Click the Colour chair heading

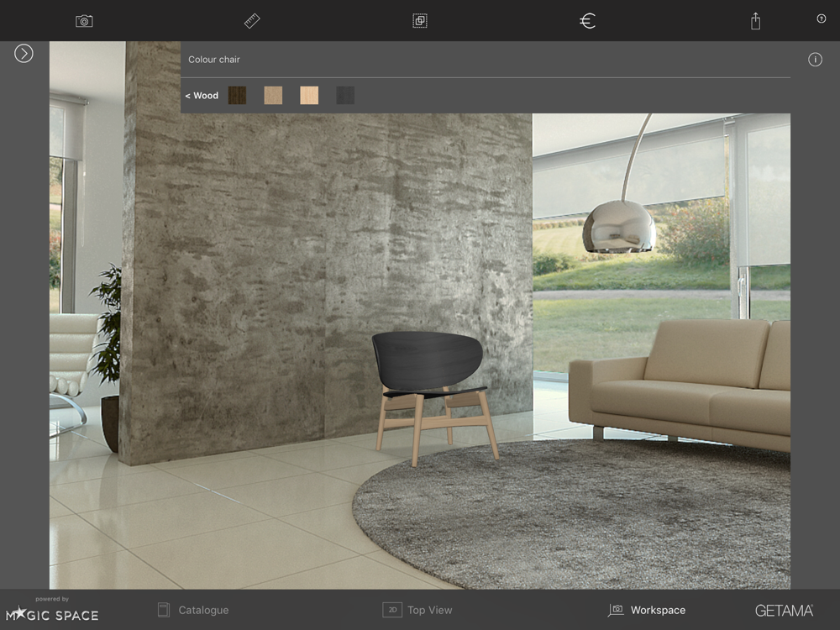(x=213, y=60)
